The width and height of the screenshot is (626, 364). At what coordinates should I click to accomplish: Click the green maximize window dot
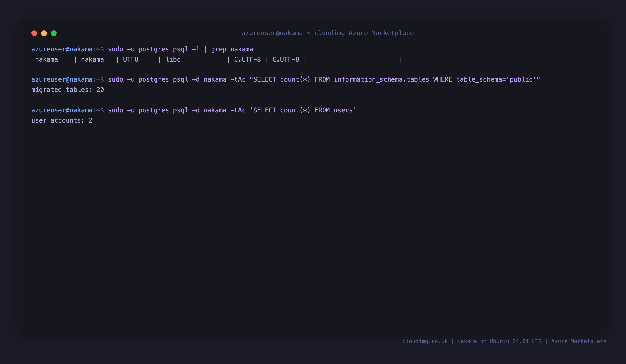[54, 33]
